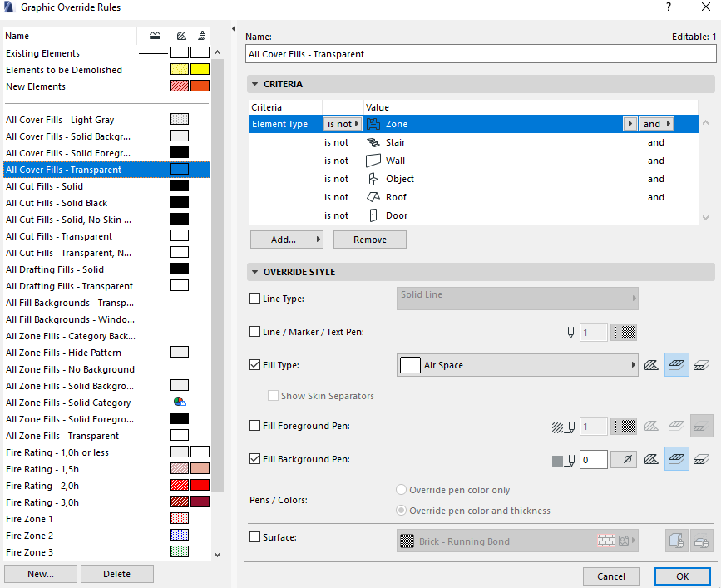
Task: Select drafting fill icon for Fill Background Pen
Action: (x=651, y=459)
